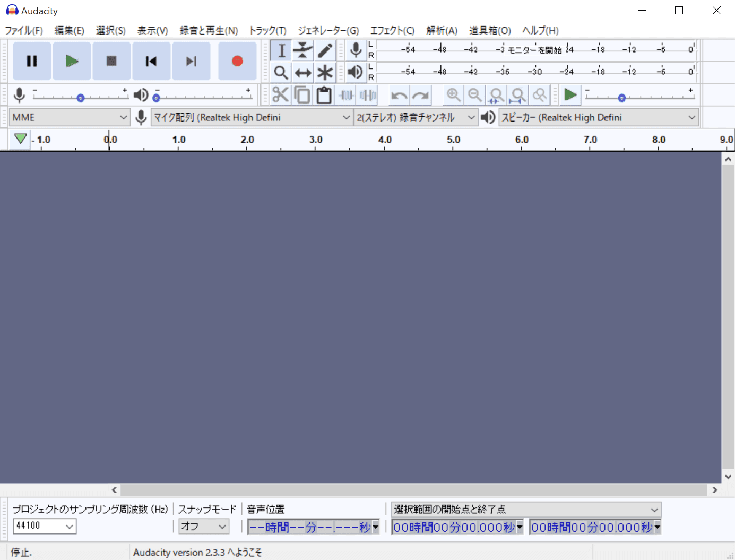Open the 選択範囲の開始点と終了点 dropdown
This screenshot has width=735, height=560.
coord(526,510)
